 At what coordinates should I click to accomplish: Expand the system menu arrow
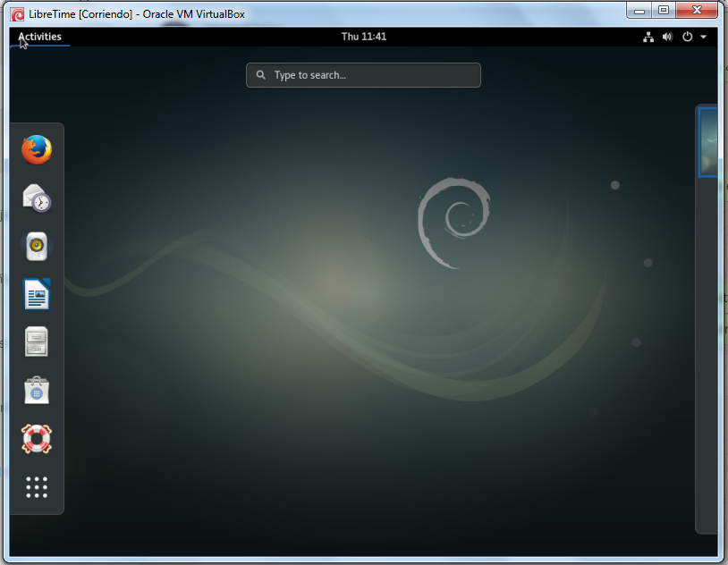703,38
